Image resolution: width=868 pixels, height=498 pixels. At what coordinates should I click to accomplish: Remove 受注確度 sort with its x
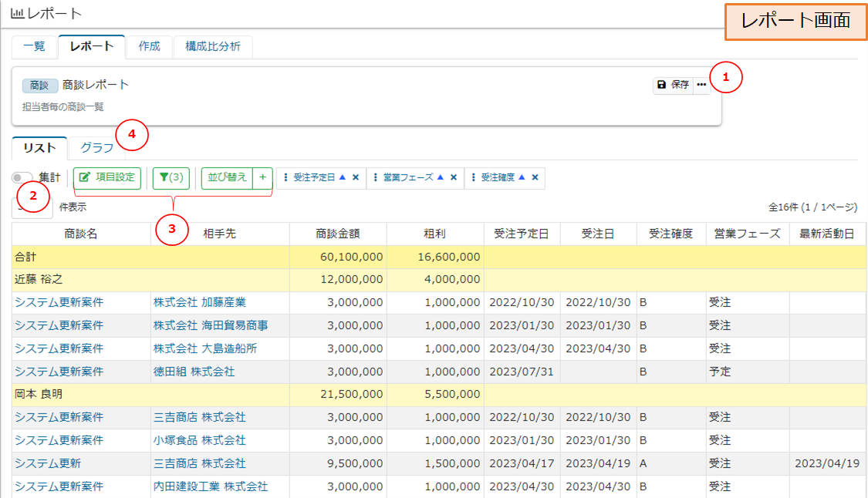535,177
